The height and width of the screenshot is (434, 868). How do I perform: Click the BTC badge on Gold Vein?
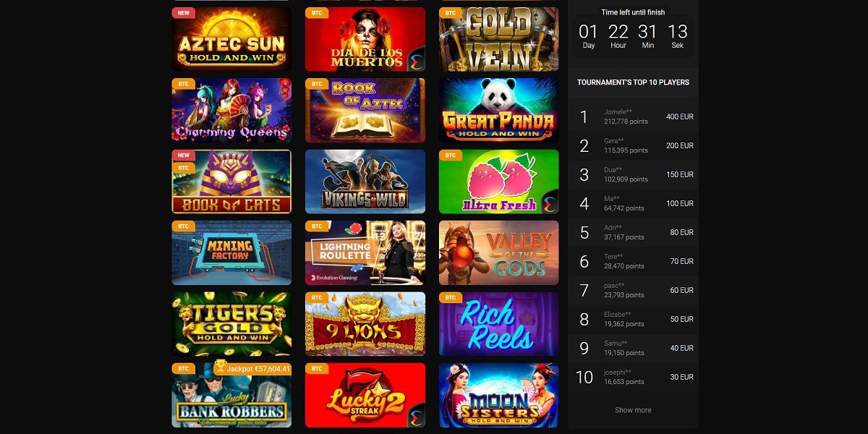click(x=451, y=13)
